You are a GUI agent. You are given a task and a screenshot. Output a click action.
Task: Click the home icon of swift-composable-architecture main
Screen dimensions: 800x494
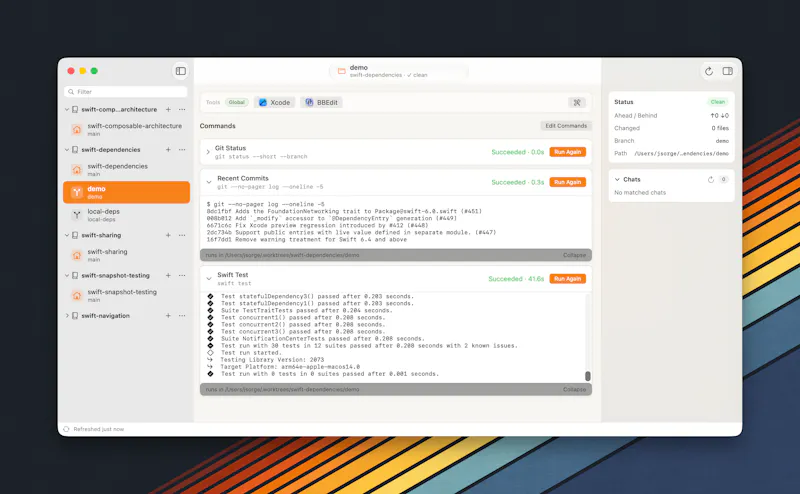(x=77, y=130)
